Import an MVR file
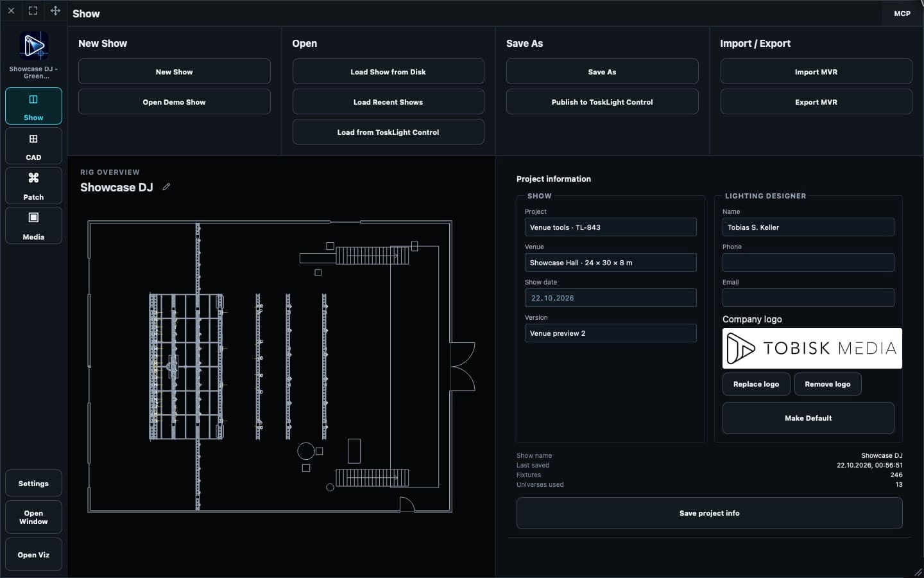 (816, 72)
